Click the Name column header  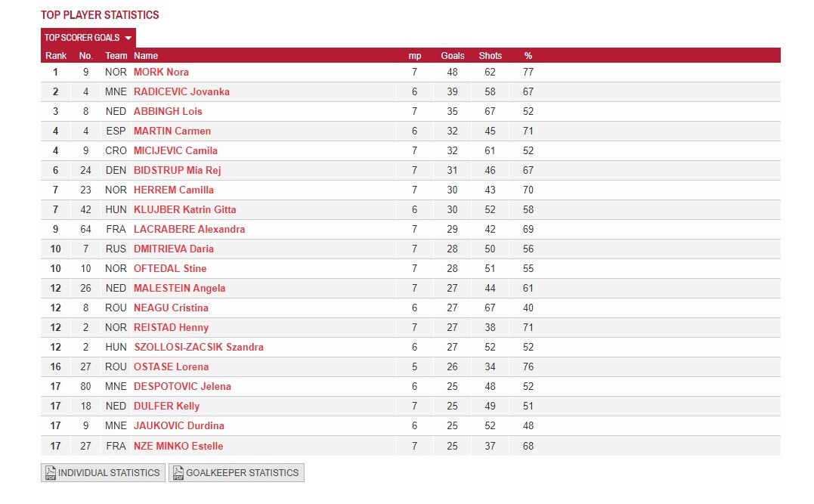146,56
